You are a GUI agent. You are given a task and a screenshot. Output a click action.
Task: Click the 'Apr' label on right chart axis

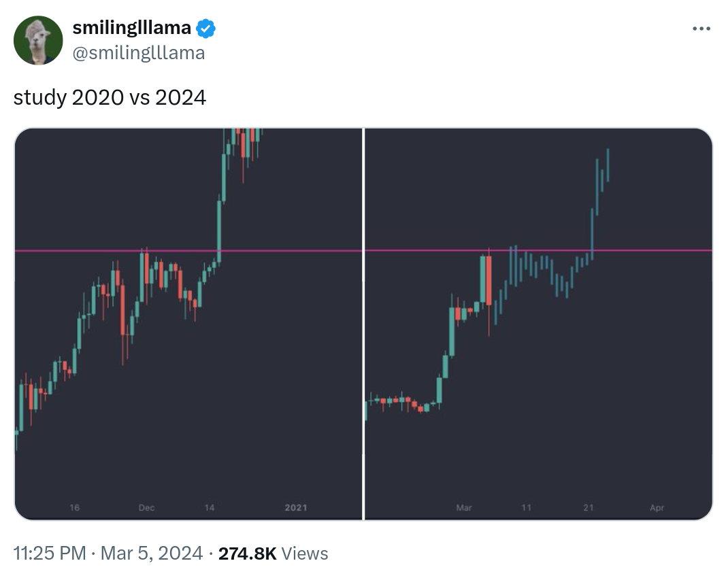click(657, 507)
